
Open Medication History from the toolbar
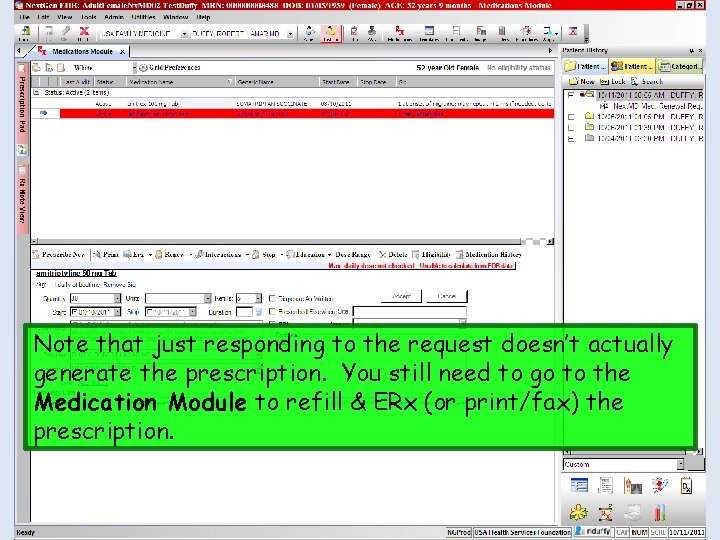click(489, 254)
